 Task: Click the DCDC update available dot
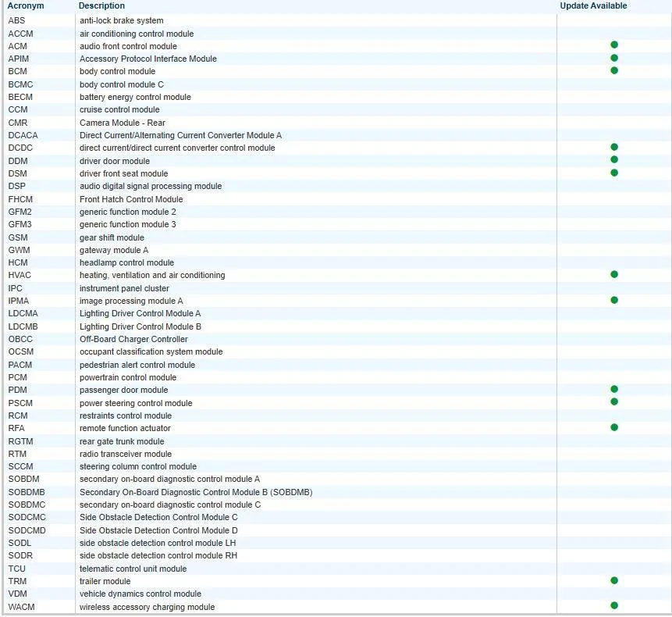coord(614,147)
